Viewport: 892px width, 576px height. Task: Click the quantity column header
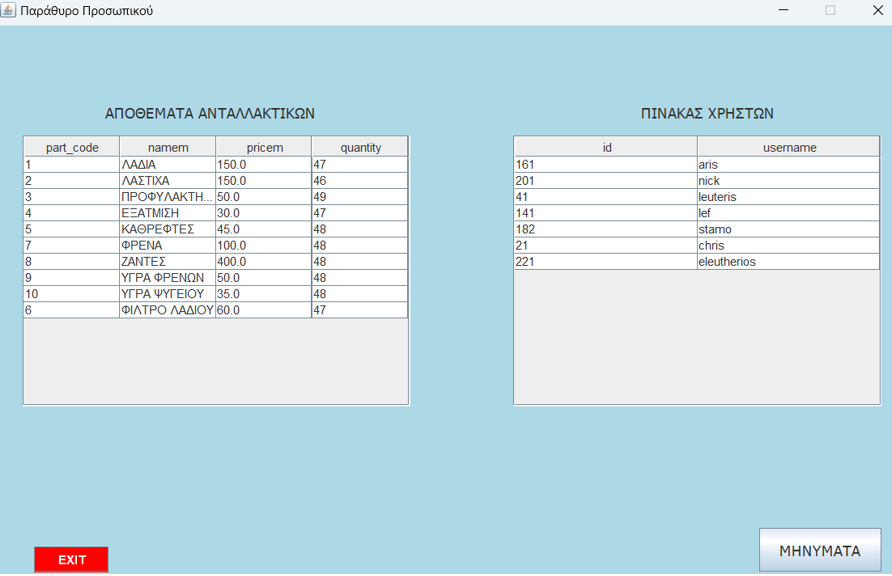pyautogui.click(x=359, y=147)
